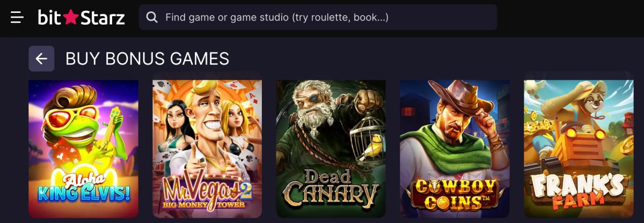Open the Frank's Farm game tile
Viewport: 644px width, 223px height.
point(579,148)
